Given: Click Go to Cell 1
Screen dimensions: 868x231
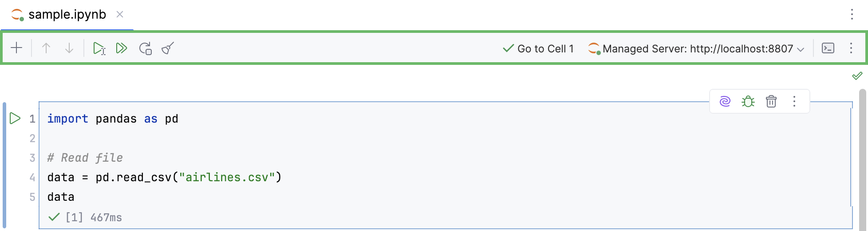Looking at the screenshot, I should 538,48.
